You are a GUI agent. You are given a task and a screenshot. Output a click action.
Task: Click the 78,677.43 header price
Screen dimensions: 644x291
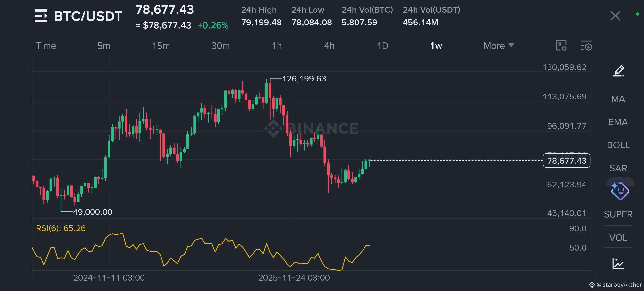click(x=165, y=10)
